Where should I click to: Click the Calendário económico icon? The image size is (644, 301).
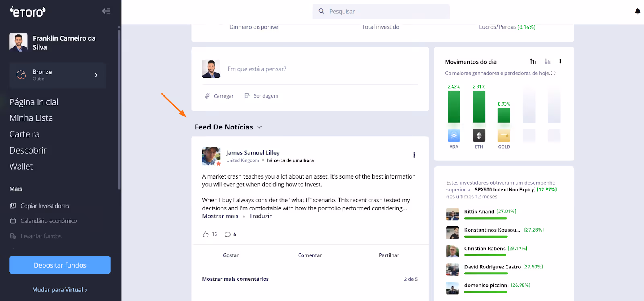[x=13, y=221]
